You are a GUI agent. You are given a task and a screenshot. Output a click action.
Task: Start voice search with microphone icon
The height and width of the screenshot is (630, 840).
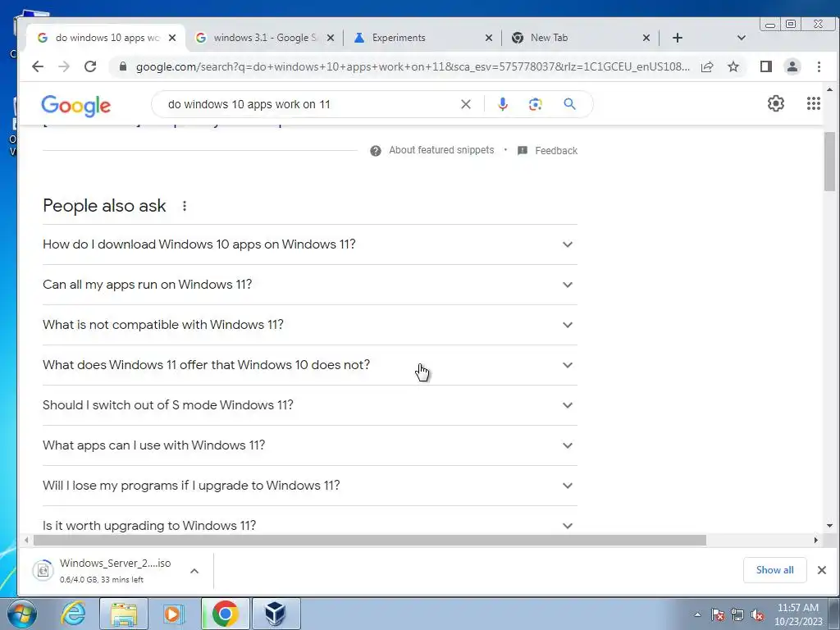point(502,104)
